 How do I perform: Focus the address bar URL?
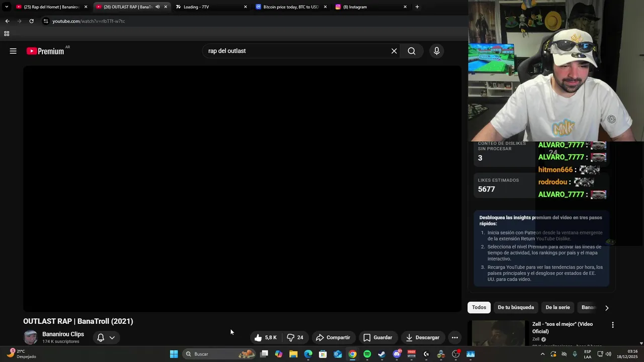click(x=89, y=21)
